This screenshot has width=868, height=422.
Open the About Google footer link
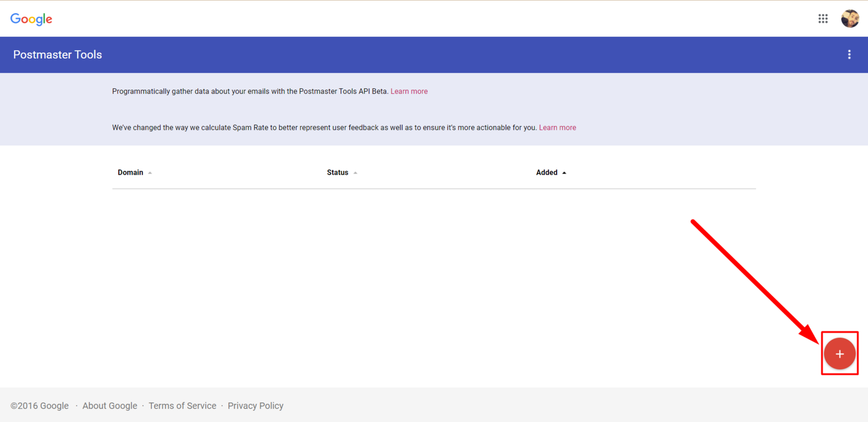[x=110, y=406]
